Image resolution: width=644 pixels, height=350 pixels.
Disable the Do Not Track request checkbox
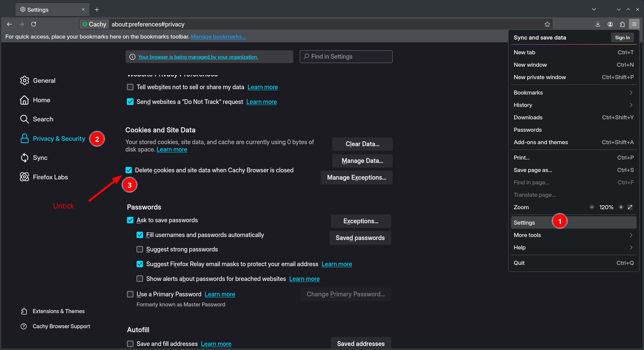[130, 102]
